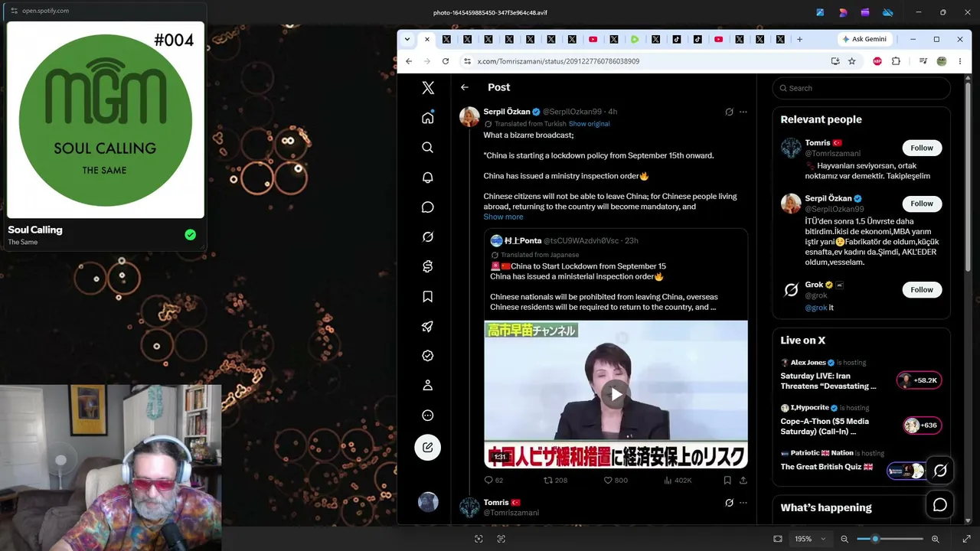This screenshot has height=551, width=980.
Task: Open Explore search icon in X sidebar
Action: [x=428, y=147]
